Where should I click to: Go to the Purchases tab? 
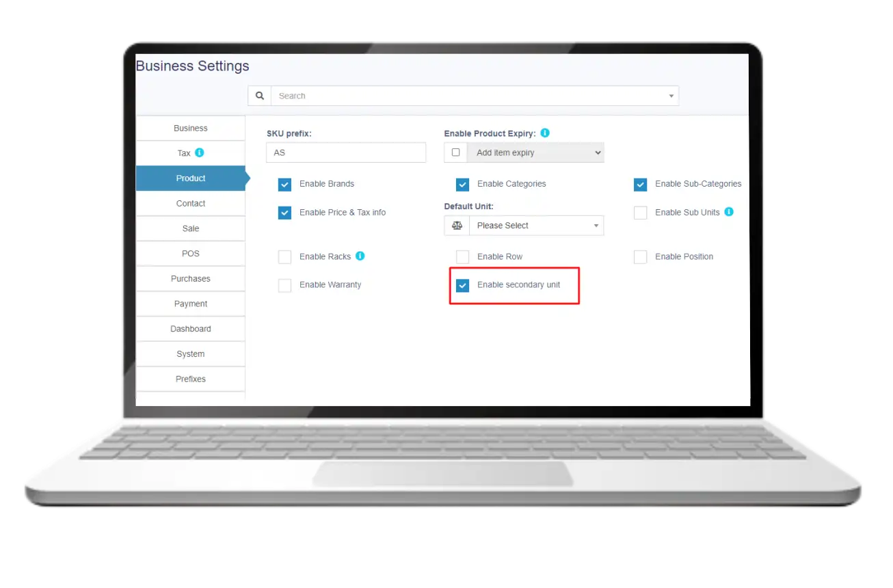pyautogui.click(x=191, y=279)
